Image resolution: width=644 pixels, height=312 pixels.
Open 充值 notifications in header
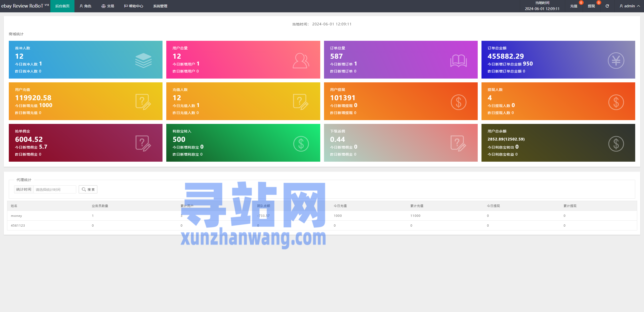point(574,6)
